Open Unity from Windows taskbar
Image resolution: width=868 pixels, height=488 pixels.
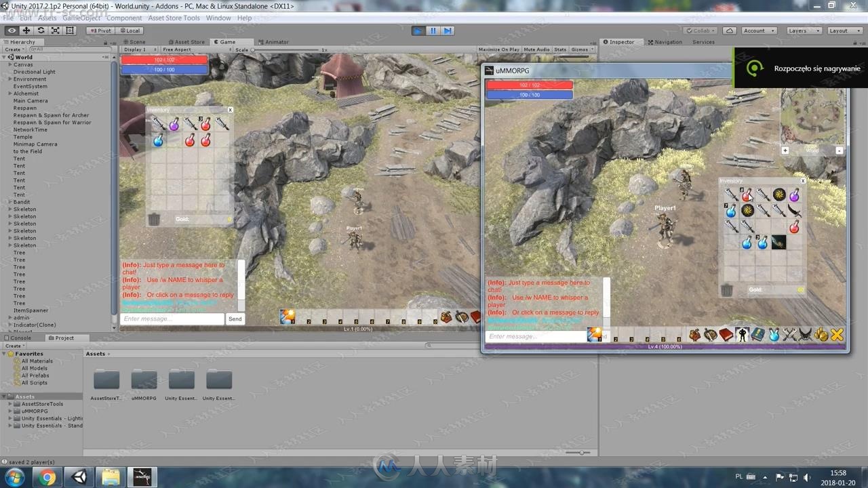[x=79, y=477]
